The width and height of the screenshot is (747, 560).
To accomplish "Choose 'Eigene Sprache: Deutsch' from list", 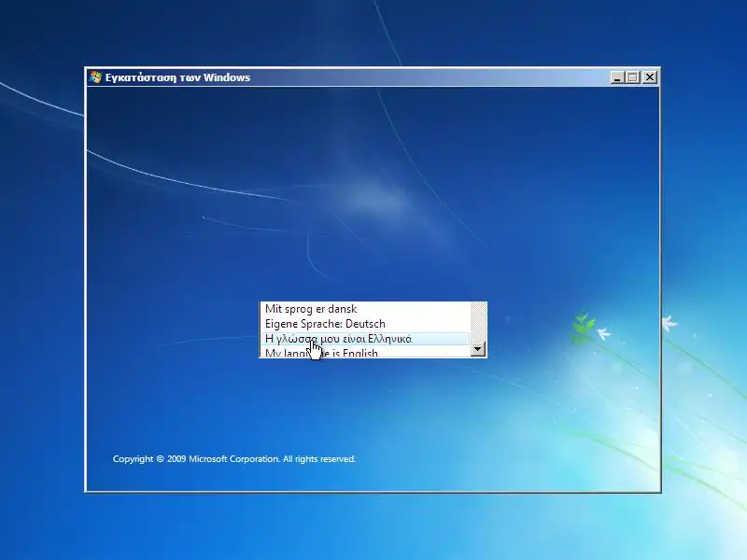I will coord(365,324).
